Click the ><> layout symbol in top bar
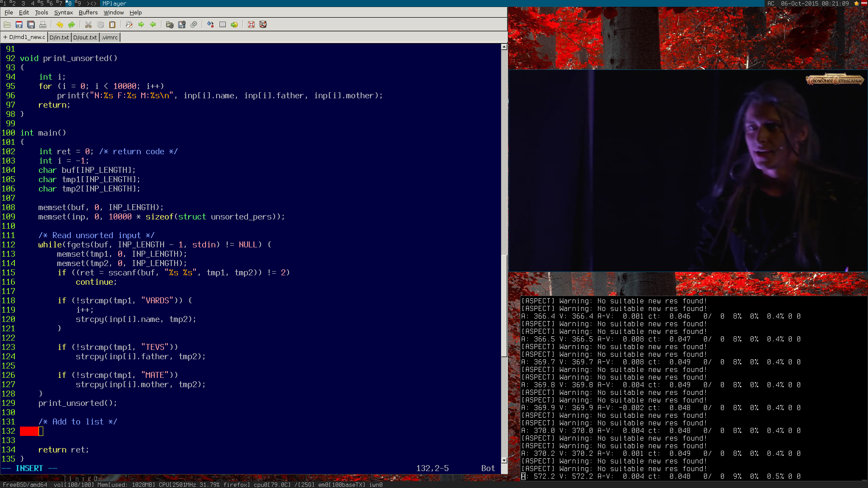Image resolution: width=868 pixels, height=488 pixels. tap(92, 3)
